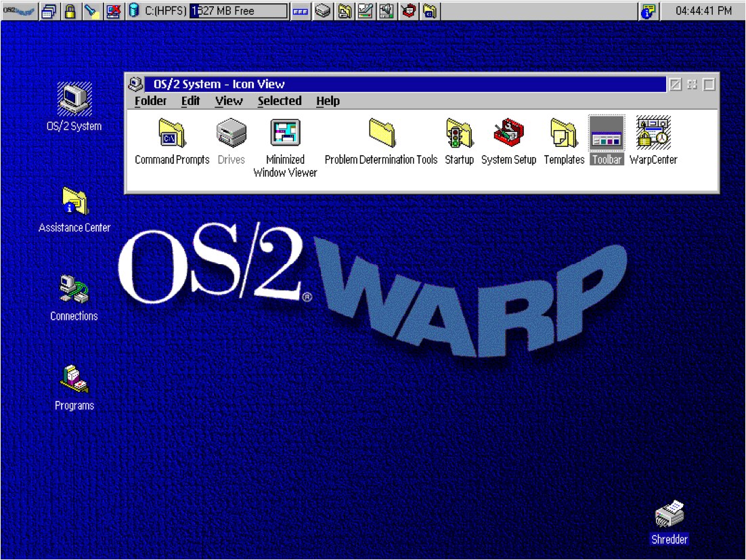Open the gray Drives icon in WarpCenter tray

point(323,10)
